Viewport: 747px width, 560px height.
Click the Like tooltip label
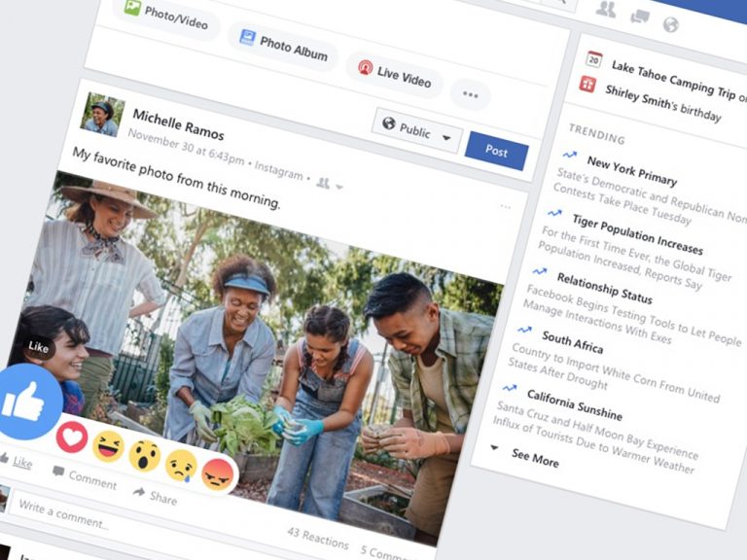pos(39,347)
